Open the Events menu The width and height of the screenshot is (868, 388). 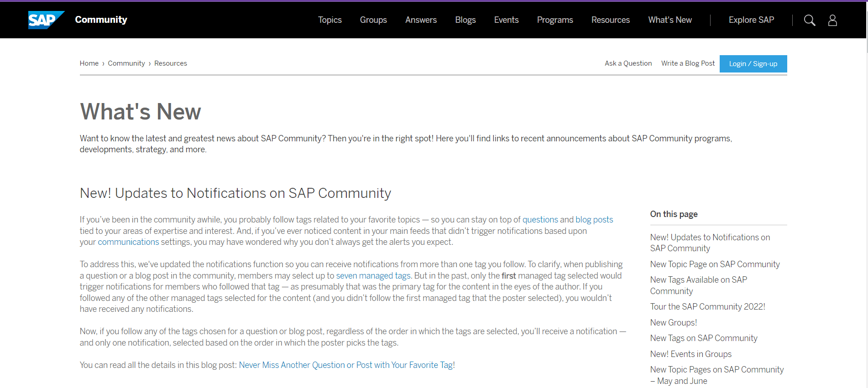pos(506,20)
